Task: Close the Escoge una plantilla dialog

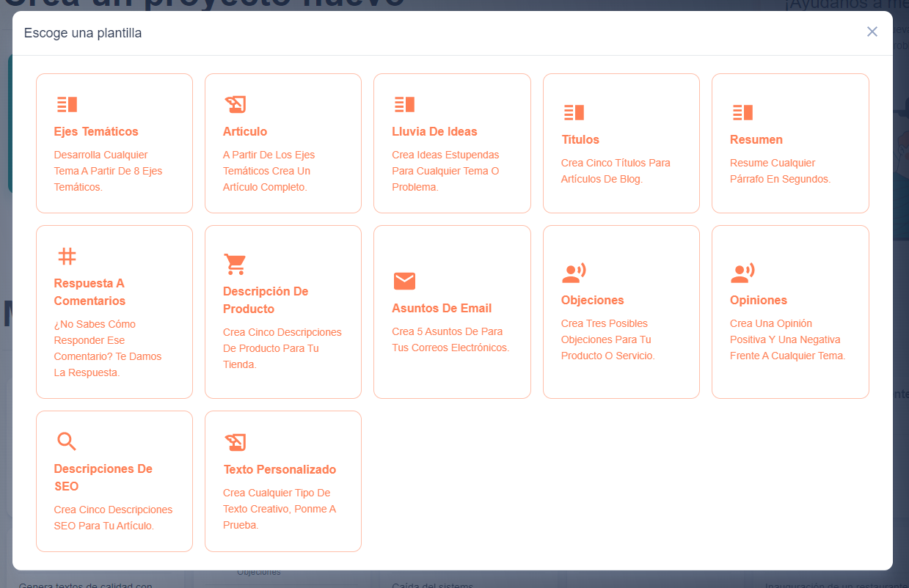Action: tap(872, 32)
